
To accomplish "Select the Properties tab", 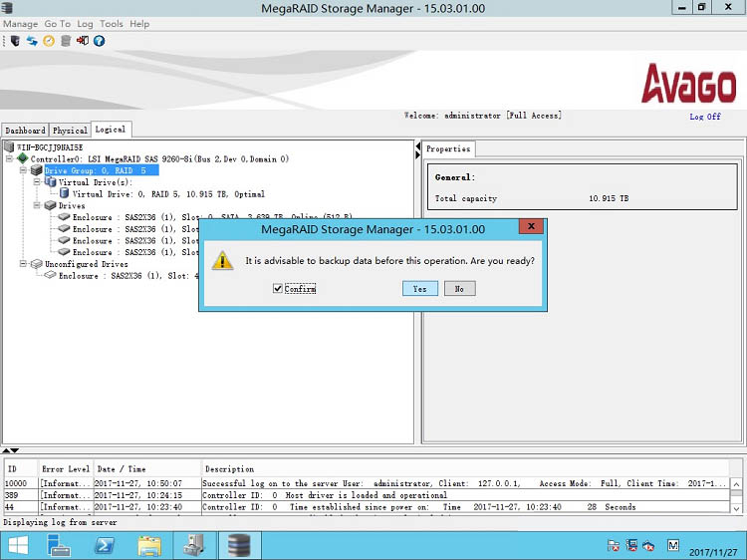I will coord(448,148).
